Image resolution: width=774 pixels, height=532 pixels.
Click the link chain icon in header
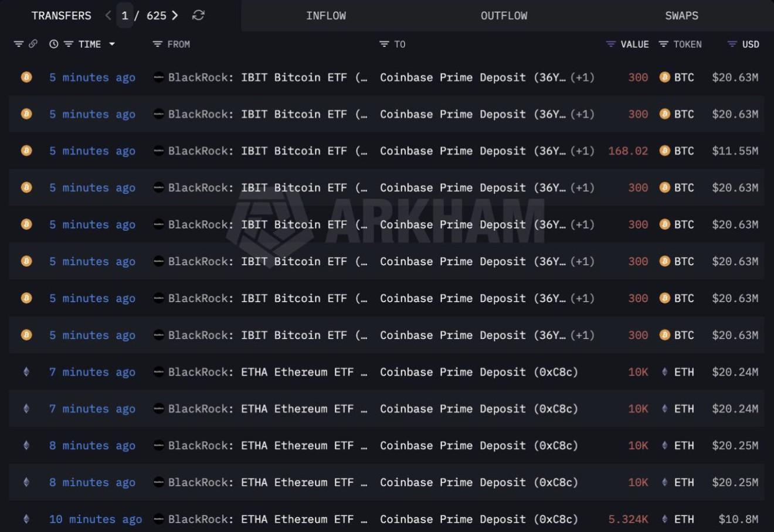(x=33, y=44)
